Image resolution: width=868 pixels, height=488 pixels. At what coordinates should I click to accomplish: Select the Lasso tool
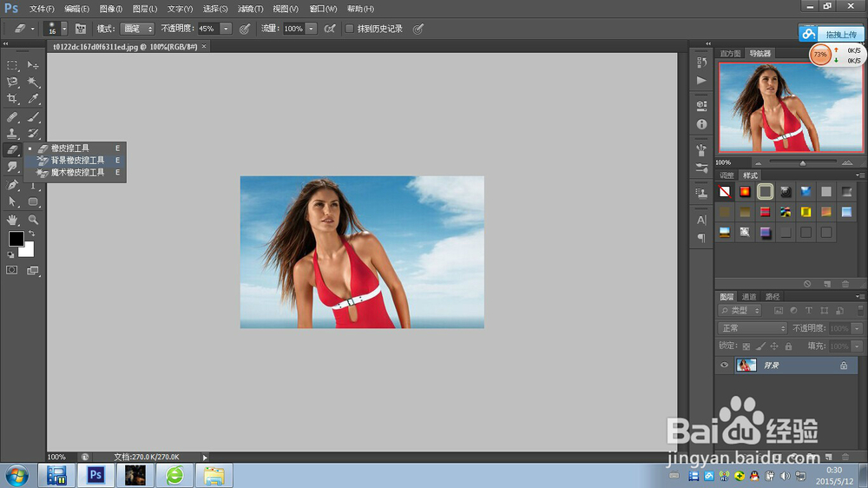[12, 82]
